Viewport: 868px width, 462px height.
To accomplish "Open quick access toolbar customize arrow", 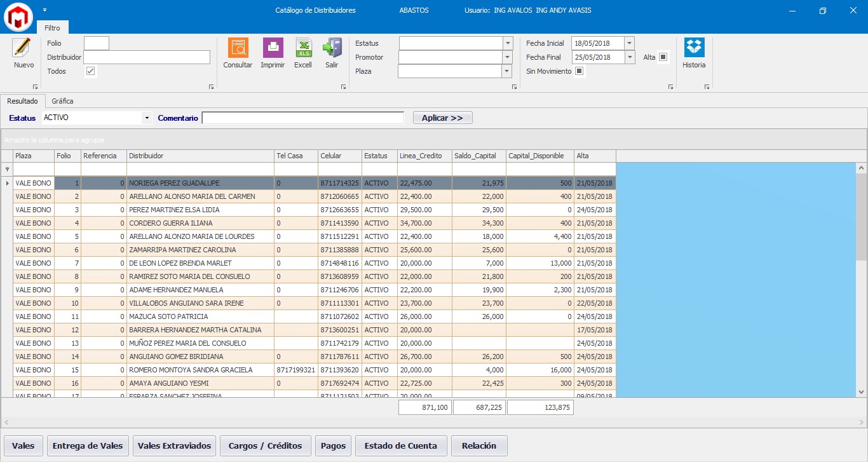I will point(45,10).
